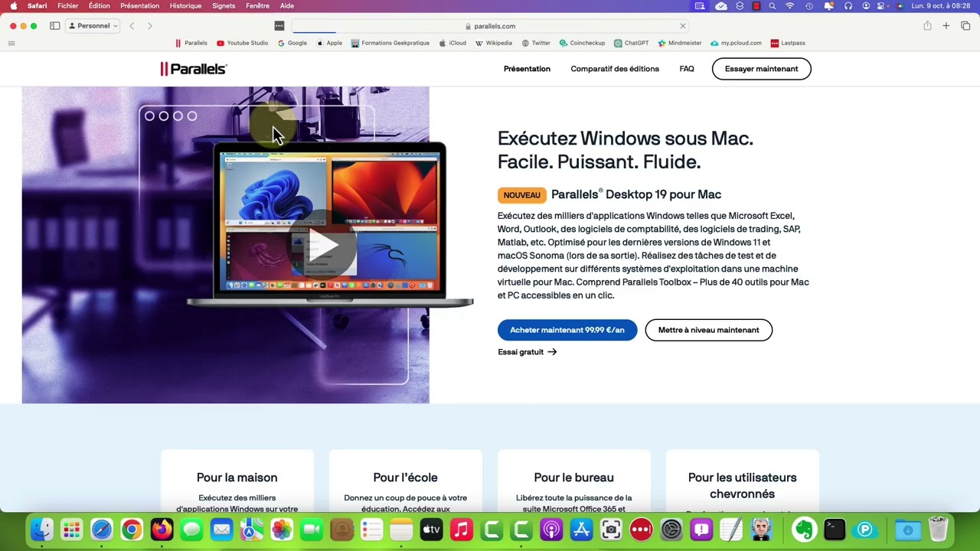
Task: Stop loading with the X in address bar
Action: 683,26
